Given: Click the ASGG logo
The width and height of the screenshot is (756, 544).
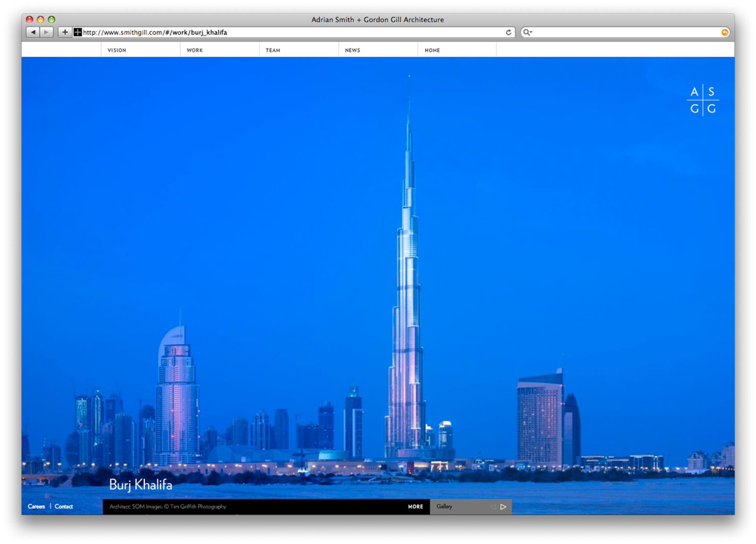Looking at the screenshot, I should click(703, 100).
